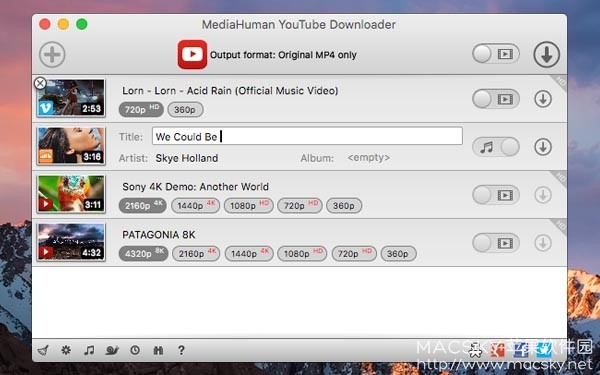Click the snail speed limit icon
The width and height of the screenshot is (600, 375).
(x=112, y=350)
